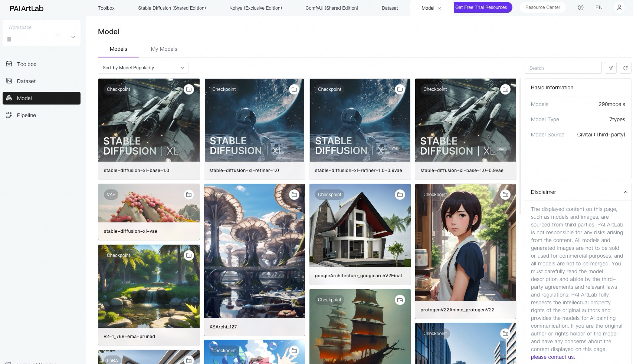Open stable-diffusion-xl-refiner-1.0 astronaut thumbnail

point(255,120)
